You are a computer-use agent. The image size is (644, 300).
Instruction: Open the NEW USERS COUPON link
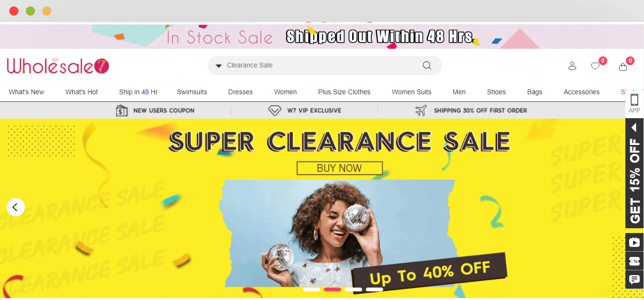[155, 111]
